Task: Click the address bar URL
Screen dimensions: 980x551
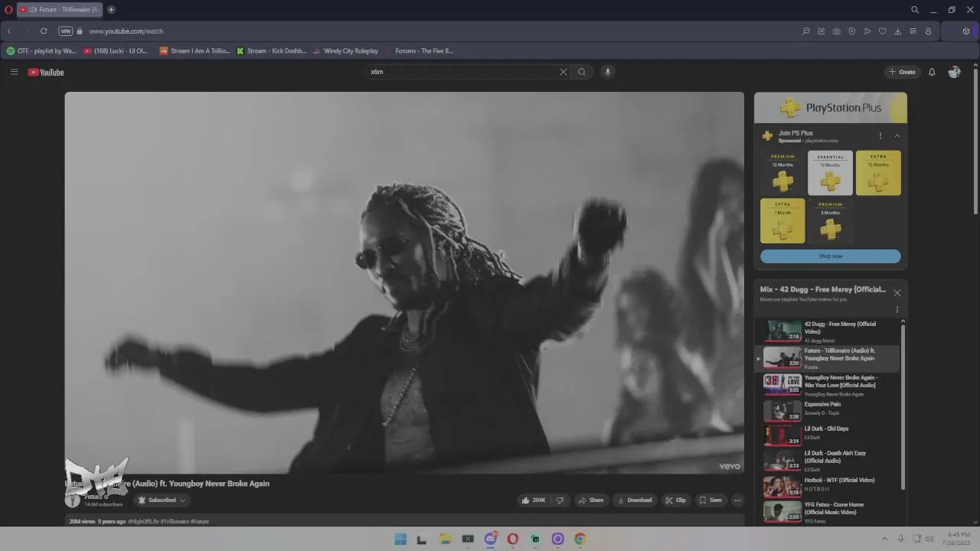Action: (126, 31)
